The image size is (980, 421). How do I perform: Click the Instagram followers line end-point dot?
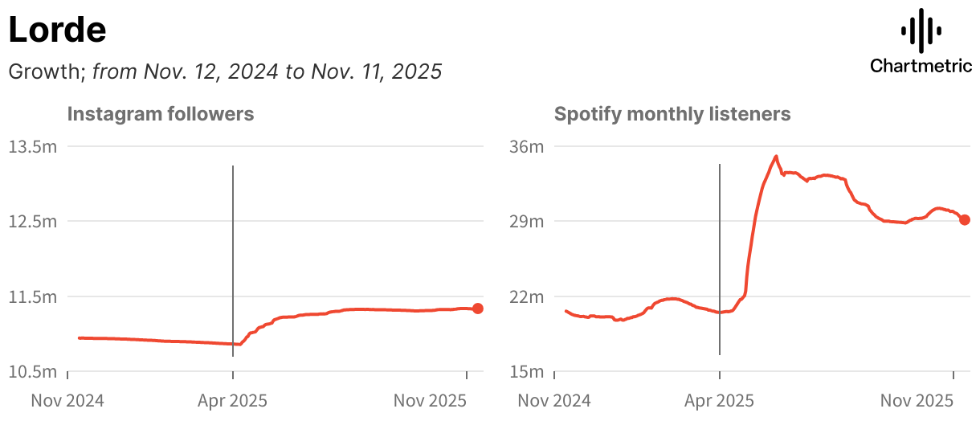[478, 309]
